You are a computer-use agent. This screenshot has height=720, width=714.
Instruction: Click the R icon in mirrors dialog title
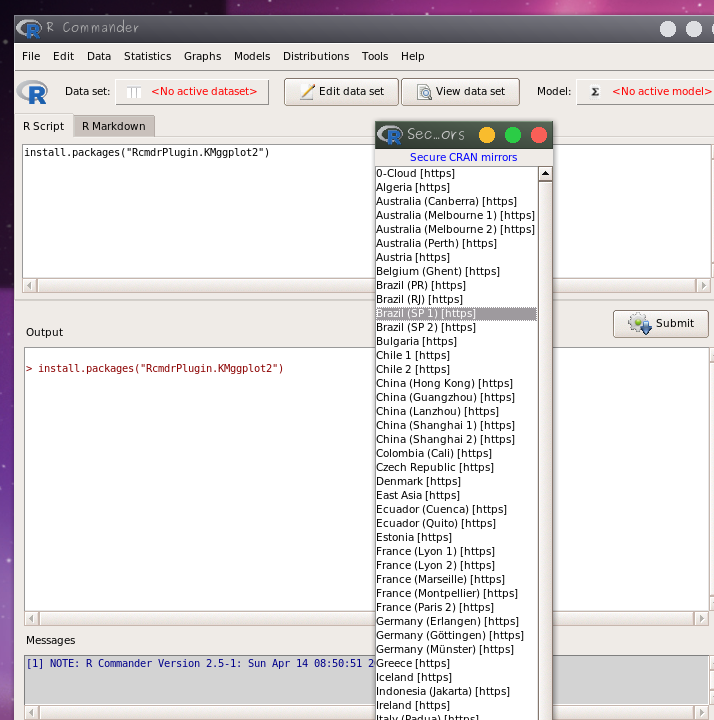coord(391,135)
